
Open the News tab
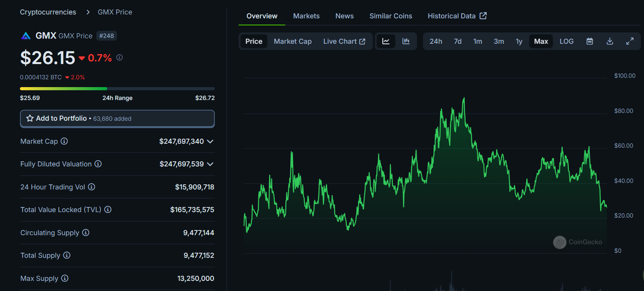(345, 16)
